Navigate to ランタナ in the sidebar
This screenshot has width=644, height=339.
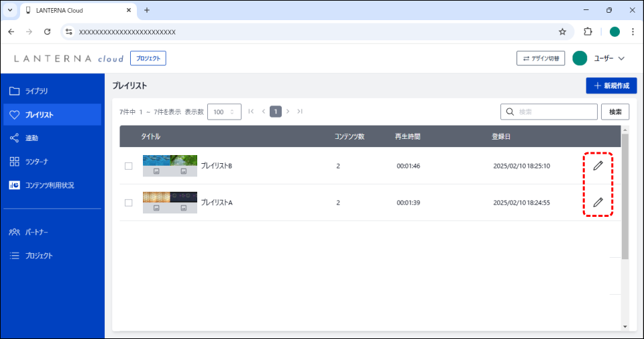pos(37,161)
